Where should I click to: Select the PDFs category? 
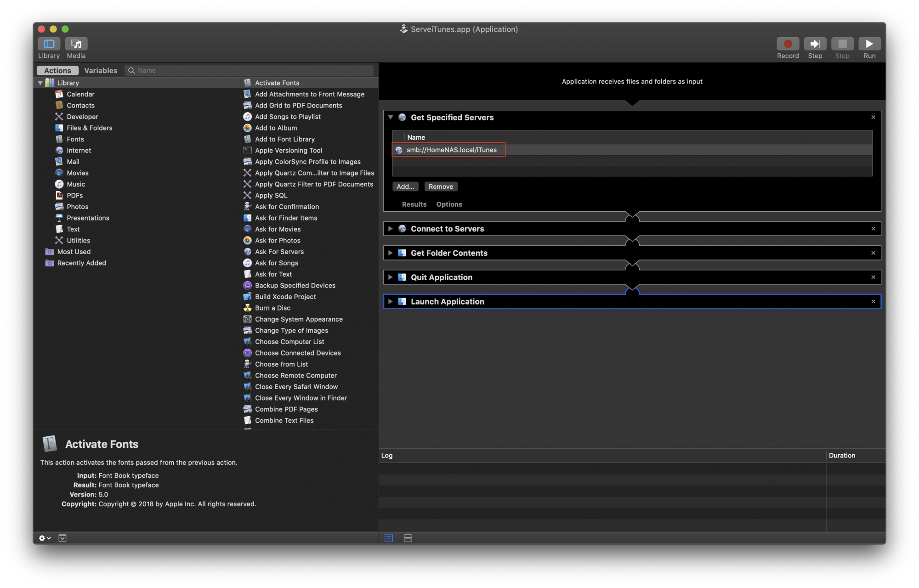74,195
